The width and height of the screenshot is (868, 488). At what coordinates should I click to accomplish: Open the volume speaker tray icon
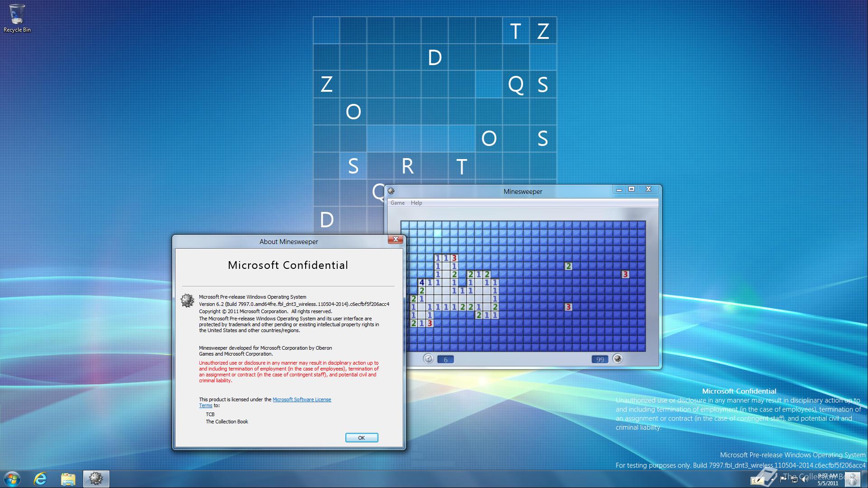click(x=805, y=479)
